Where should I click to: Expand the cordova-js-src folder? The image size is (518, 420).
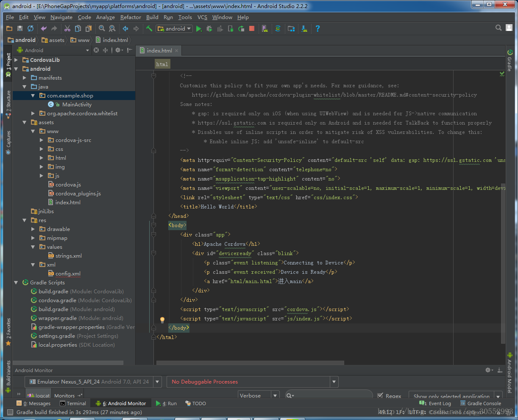[42, 140]
